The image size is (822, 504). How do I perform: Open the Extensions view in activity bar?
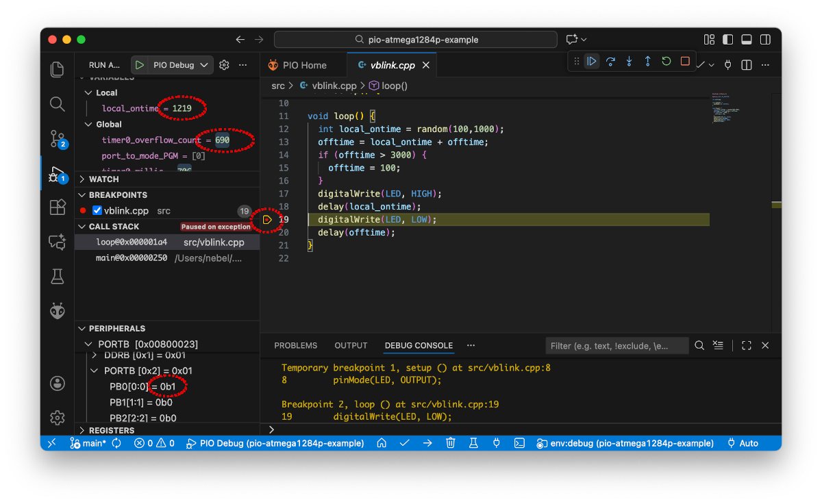click(58, 207)
